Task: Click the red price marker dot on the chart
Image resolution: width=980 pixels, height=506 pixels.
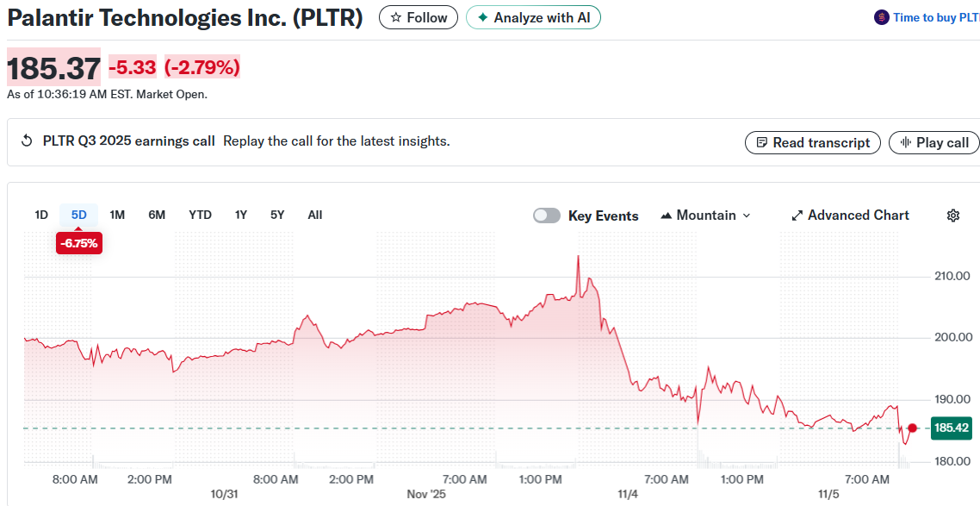Action: (912, 428)
